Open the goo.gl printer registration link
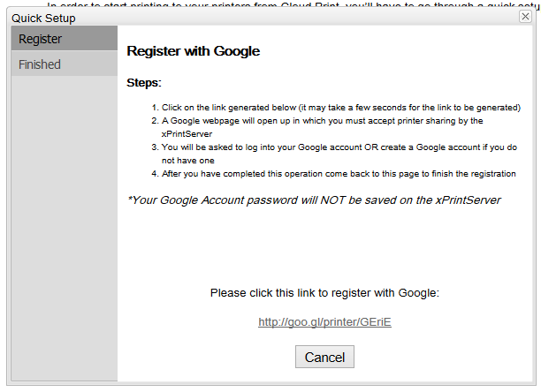The image size is (541, 392). (x=324, y=322)
